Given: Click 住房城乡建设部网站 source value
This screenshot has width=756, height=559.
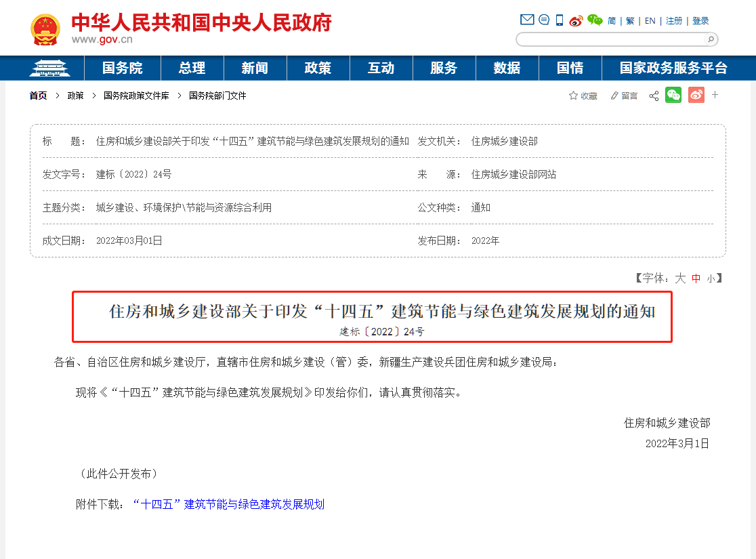Looking at the screenshot, I should tap(513, 174).
